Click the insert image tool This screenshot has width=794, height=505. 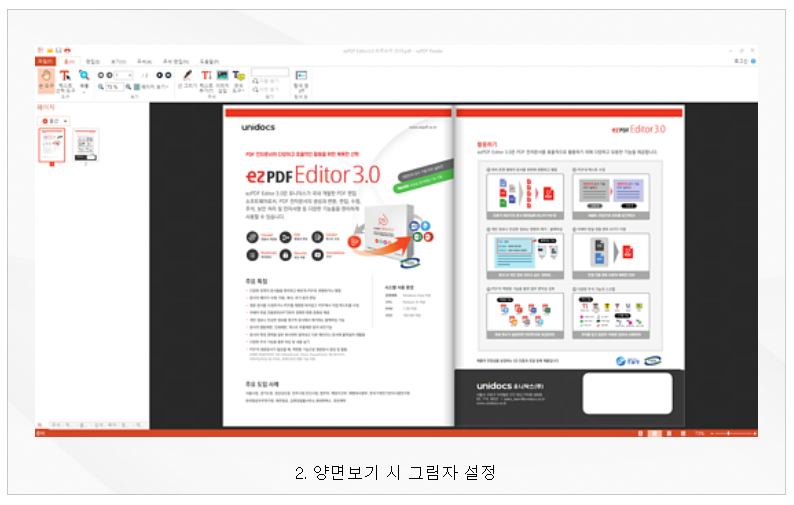click(x=222, y=81)
